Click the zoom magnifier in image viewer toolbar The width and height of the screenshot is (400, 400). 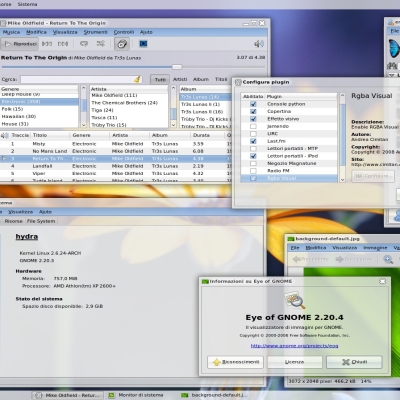(388, 259)
